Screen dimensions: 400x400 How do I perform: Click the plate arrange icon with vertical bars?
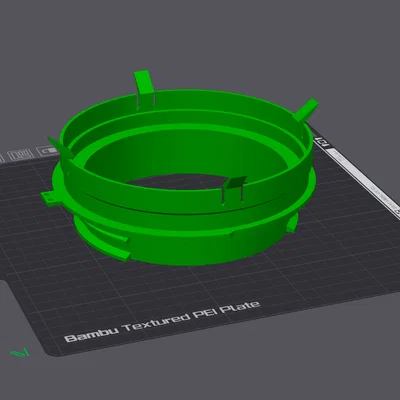pyautogui.click(x=20, y=155)
